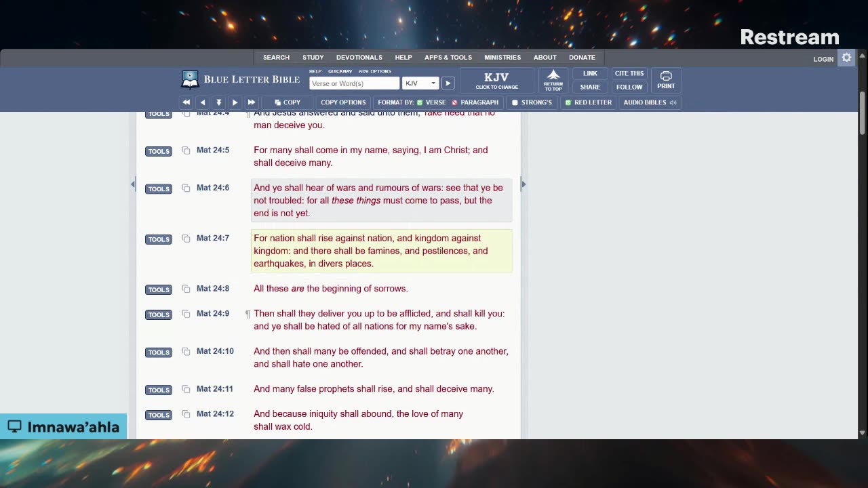Open Tools for Mat 24:6
868x488 pixels.
click(159, 189)
